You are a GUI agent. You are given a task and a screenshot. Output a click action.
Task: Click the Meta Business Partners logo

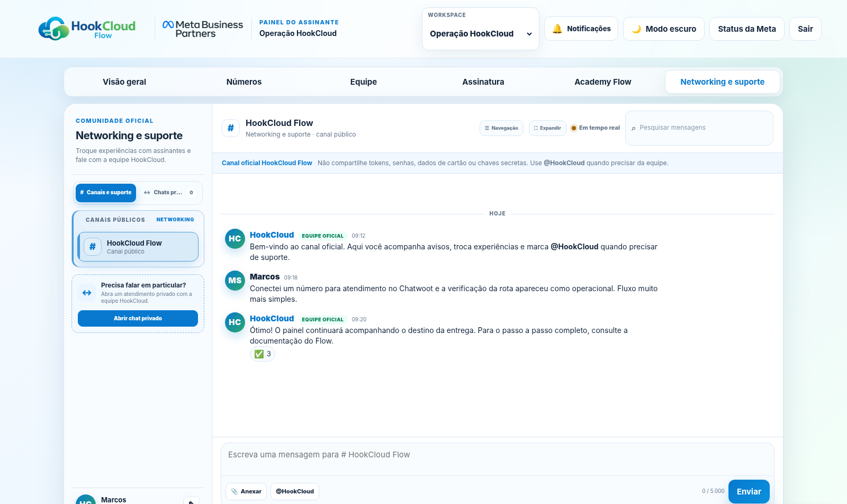coord(203,29)
